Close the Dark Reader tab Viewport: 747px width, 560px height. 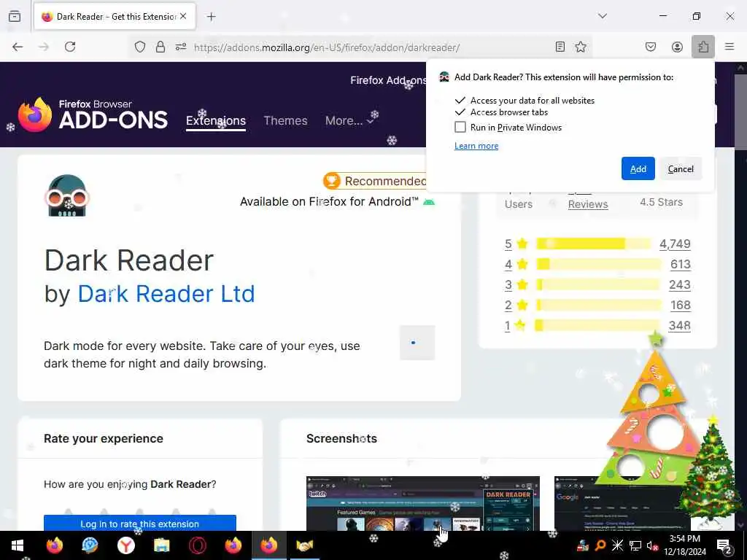[183, 16]
